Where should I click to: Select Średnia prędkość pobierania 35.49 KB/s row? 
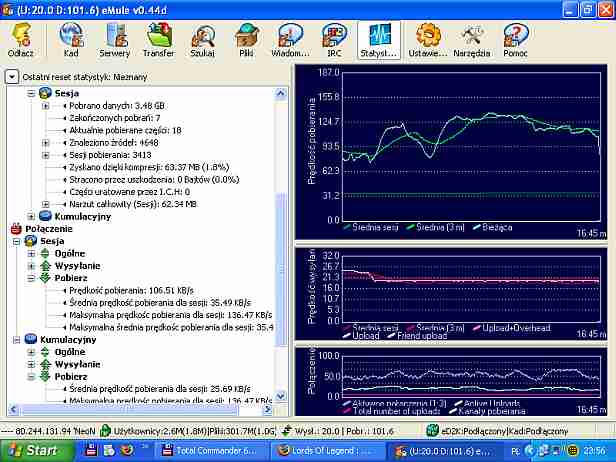160,303
